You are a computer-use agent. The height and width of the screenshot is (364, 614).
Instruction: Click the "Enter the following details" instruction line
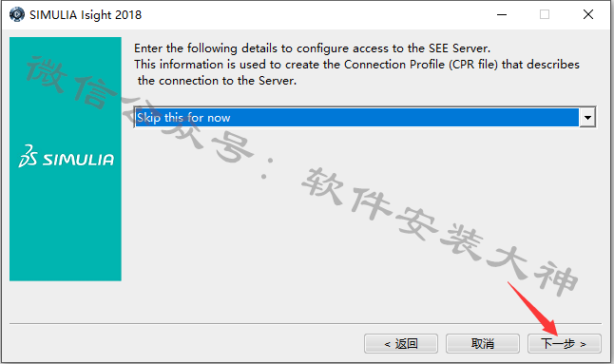coord(312,48)
